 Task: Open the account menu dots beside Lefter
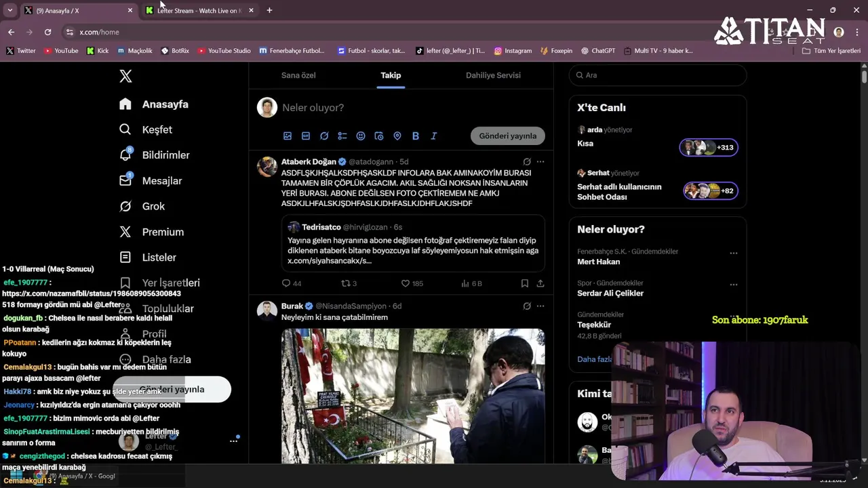click(x=233, y=441)
